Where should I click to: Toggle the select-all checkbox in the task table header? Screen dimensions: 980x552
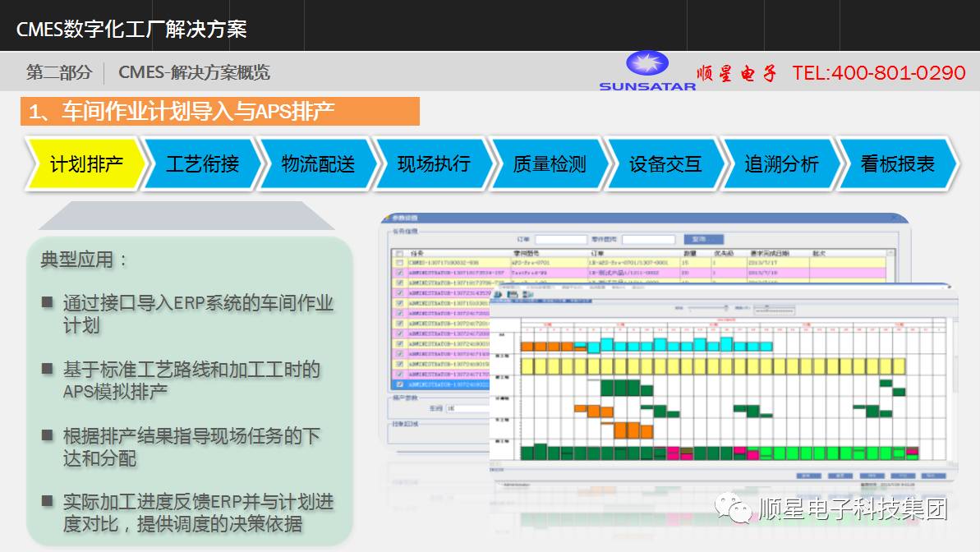399,254
